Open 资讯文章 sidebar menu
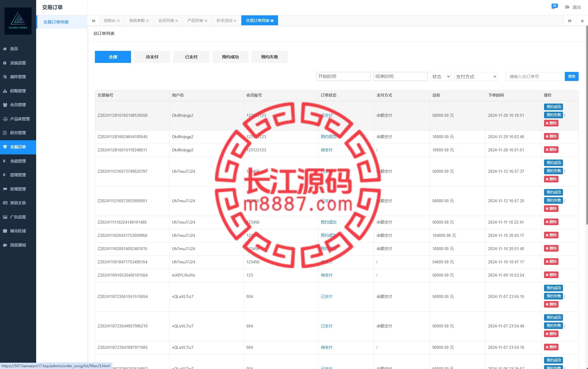This screenshot has width=588, height=369. click(18, 203)
